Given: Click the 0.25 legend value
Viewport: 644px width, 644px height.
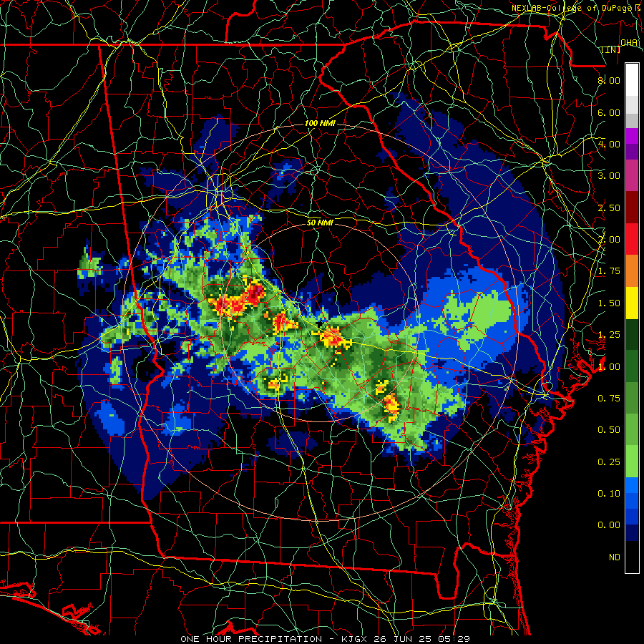Looking at the screenshot, I should [609, 462].
